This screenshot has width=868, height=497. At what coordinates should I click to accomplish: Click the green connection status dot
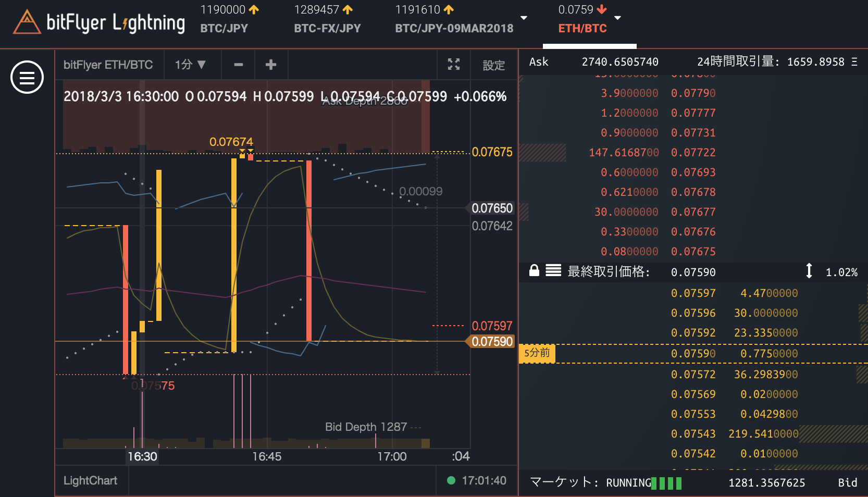(451, 480)
